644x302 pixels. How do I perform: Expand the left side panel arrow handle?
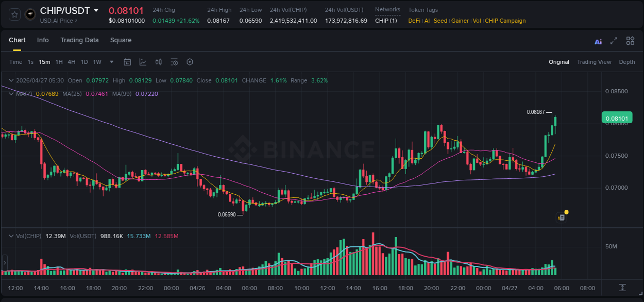(x=4, y=263)
